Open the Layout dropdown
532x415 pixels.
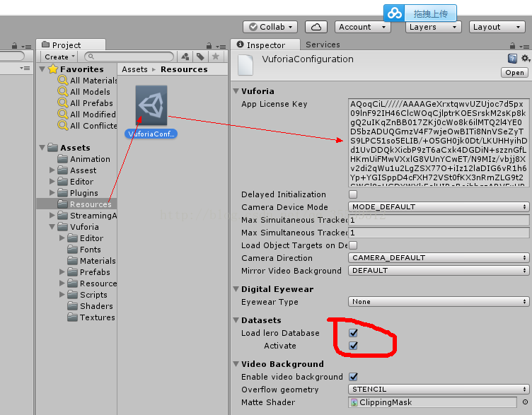(497, 27)
